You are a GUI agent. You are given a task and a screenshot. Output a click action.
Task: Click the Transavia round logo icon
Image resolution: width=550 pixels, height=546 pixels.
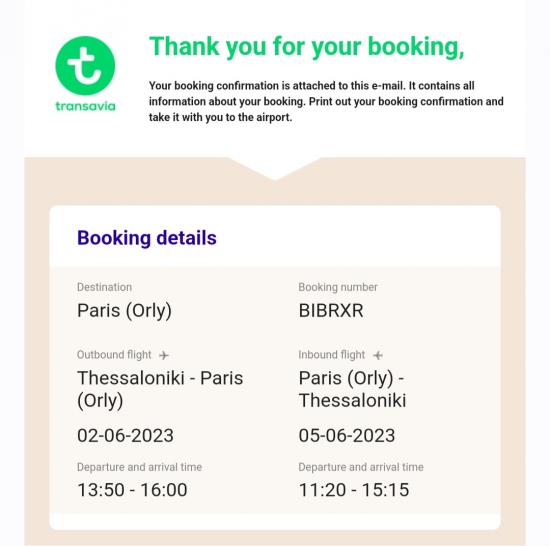[x=85, y=66]
